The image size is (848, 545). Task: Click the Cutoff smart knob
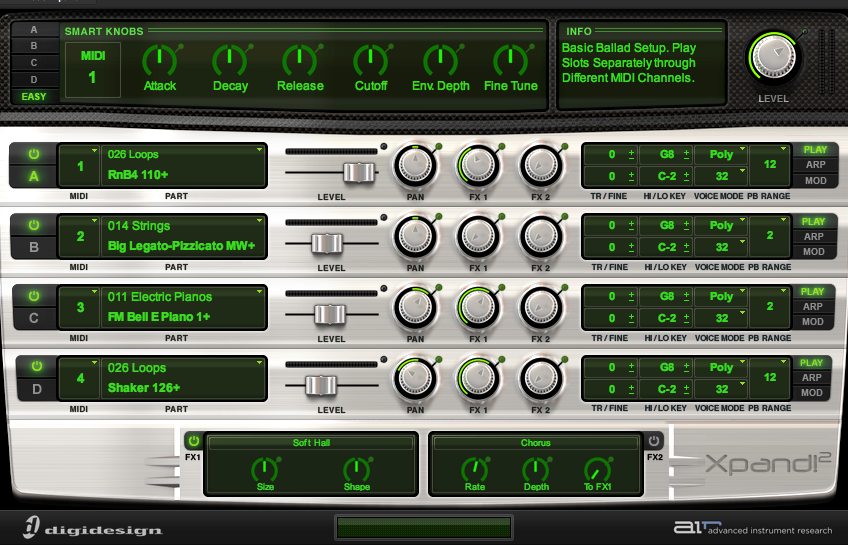(370, 61)
